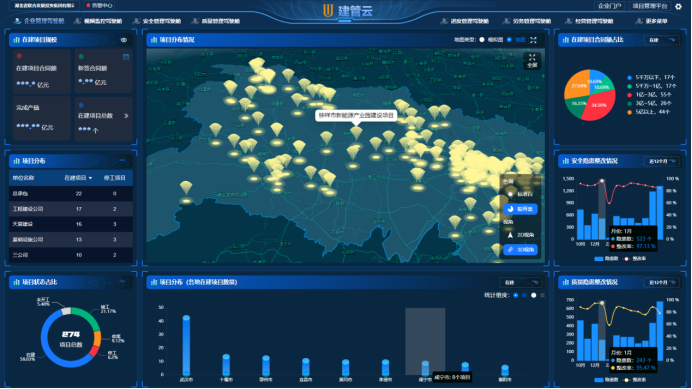Switch to the 2D view arrow icon
Image resolution: width=692 pixels, height=389 pixels.
coord(510,235)
